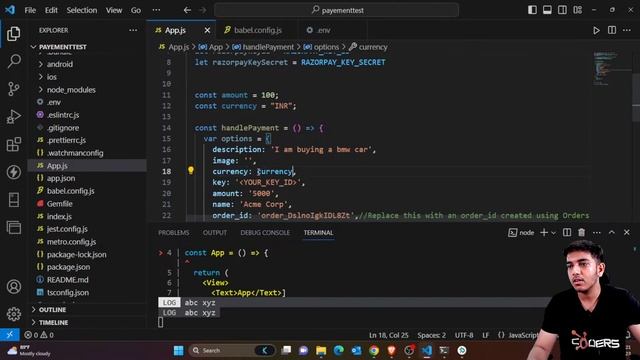Screen dimensions: 640x360
Task: Switch to the PROBLEMS panel tab
Action: pyautogui.click(x=173, y=233)
